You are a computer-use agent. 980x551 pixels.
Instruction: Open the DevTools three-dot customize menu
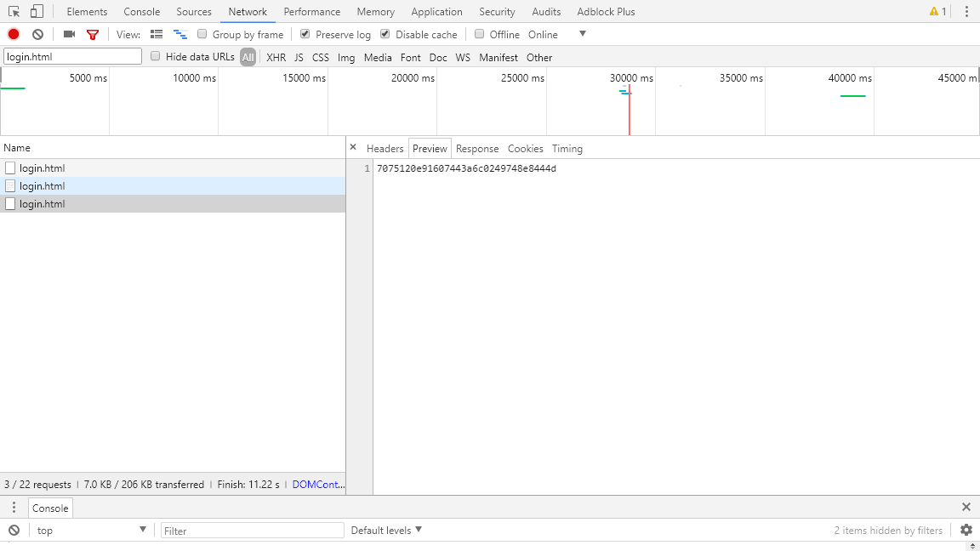pos(966,12)
